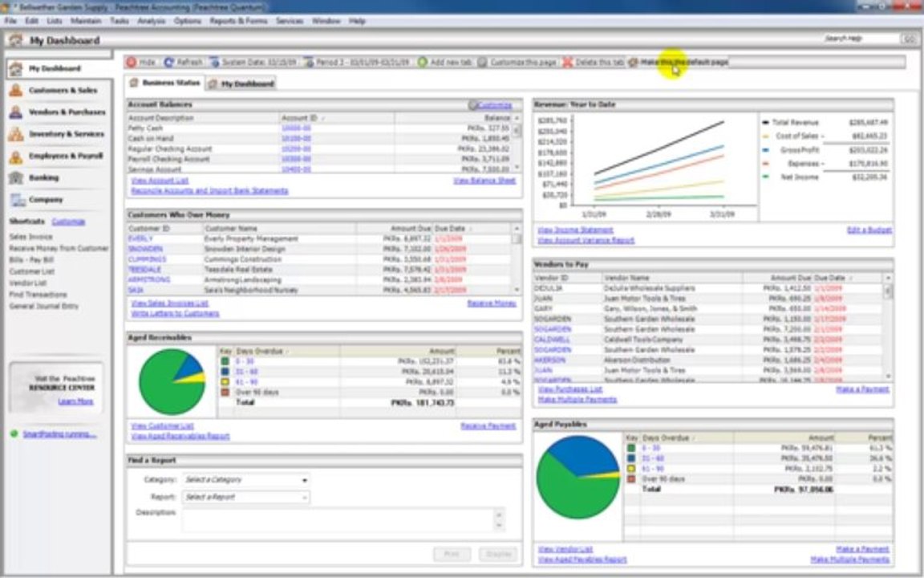The height and width of the screenshot is (578, 924).
Task: Click the Aged Receivables pie chart
Action: [x=172, y=381]
